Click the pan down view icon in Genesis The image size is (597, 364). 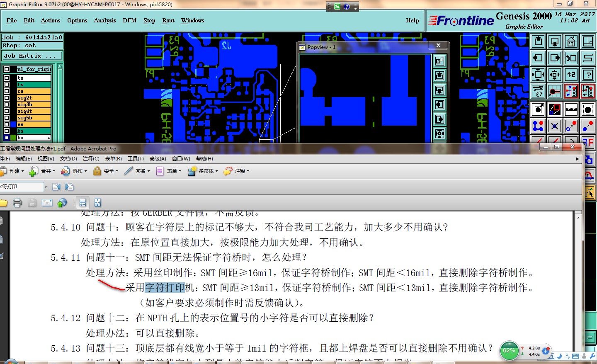[555, 41]
